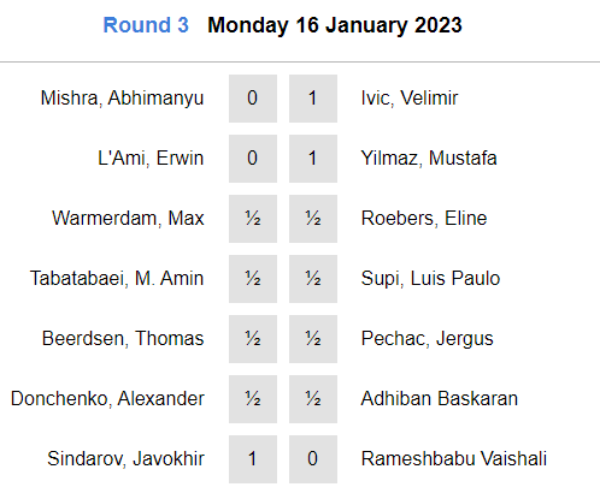Image resolution: width=600 pixels, height=493 pixels.
Task: Select player L'Ami, Erwin
Action: click(151, 158)
